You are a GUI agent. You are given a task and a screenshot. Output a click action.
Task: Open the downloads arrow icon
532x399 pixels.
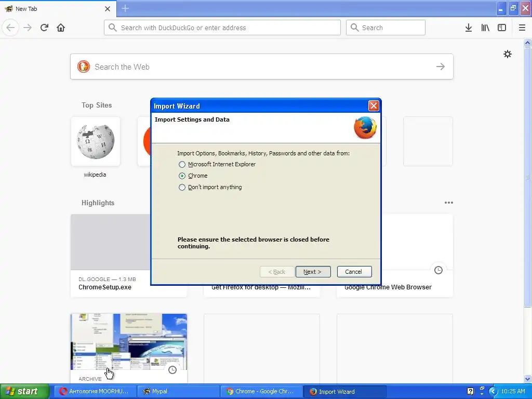(469, 28)
